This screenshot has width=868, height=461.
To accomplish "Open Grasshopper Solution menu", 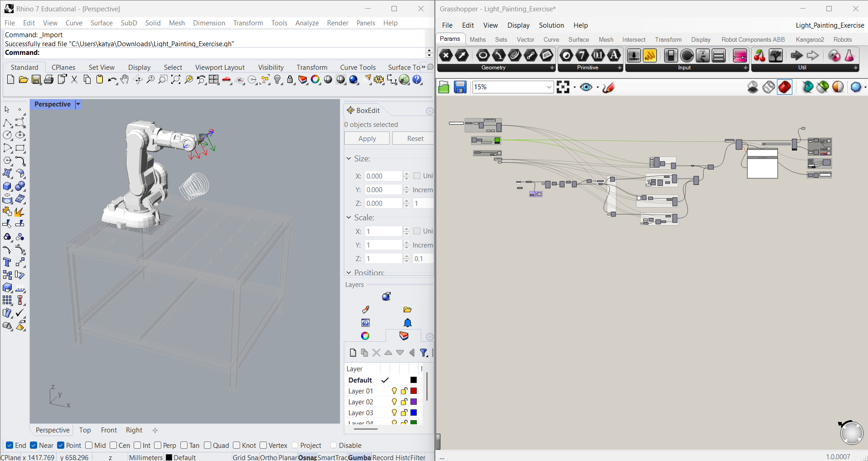I will tap(551, 25).
